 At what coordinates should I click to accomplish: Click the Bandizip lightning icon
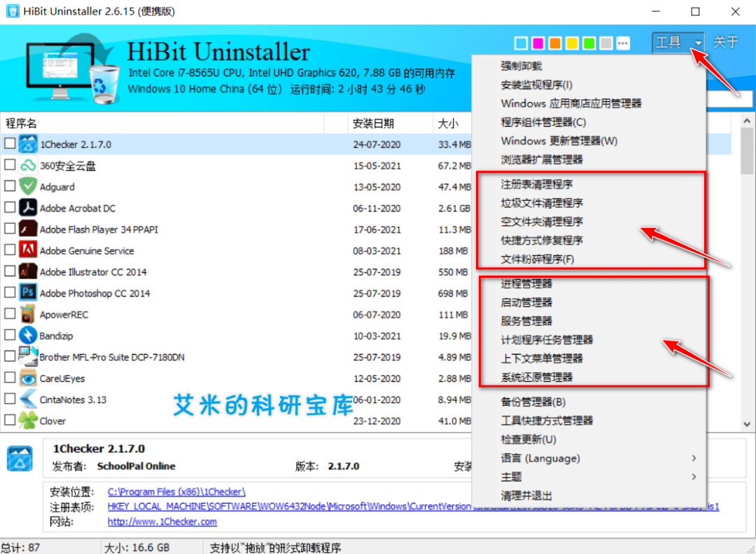[x=28, y=335]
